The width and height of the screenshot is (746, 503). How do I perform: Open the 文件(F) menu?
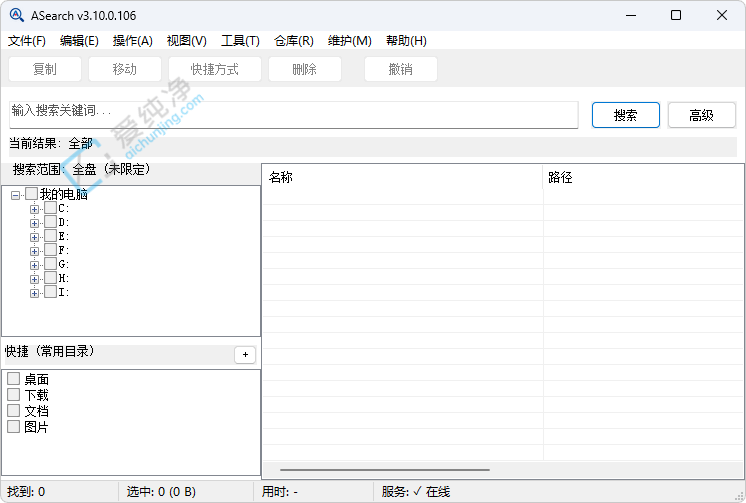pos(27,41)
